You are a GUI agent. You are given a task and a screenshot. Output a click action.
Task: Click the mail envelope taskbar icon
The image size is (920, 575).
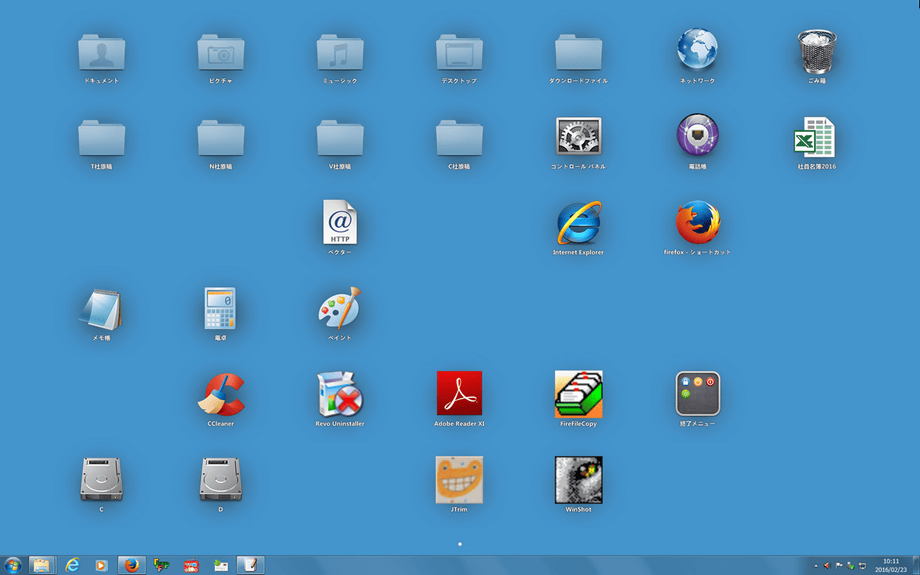click(221, 565)
